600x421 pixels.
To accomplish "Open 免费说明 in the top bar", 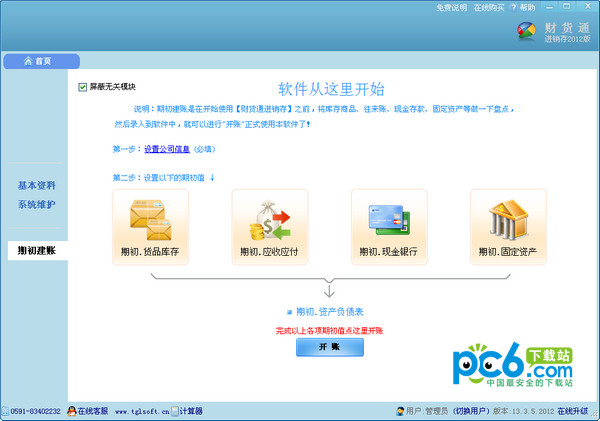I will pyautogui.click(x=452, y=7).
